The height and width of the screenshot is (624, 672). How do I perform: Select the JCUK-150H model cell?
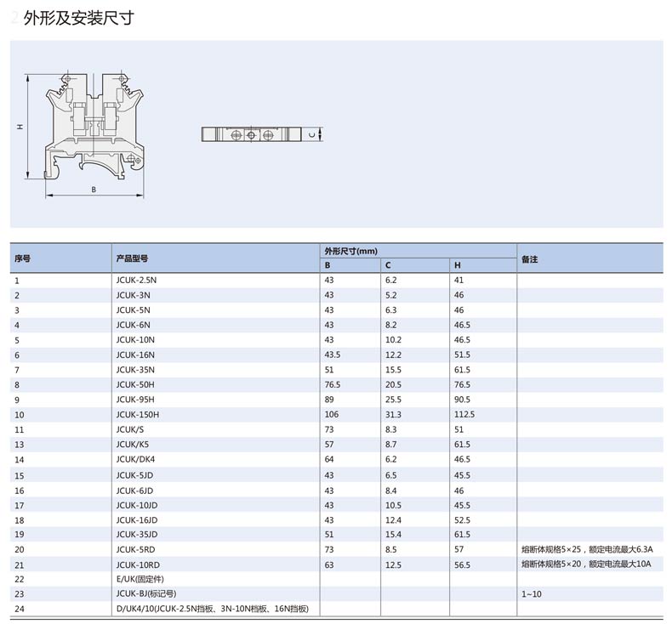(x=138, y=415)
